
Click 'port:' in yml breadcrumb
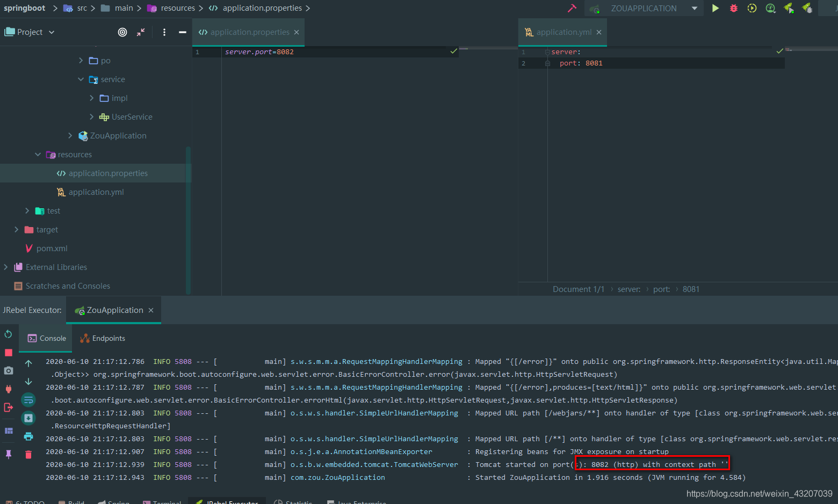[662, 289]
